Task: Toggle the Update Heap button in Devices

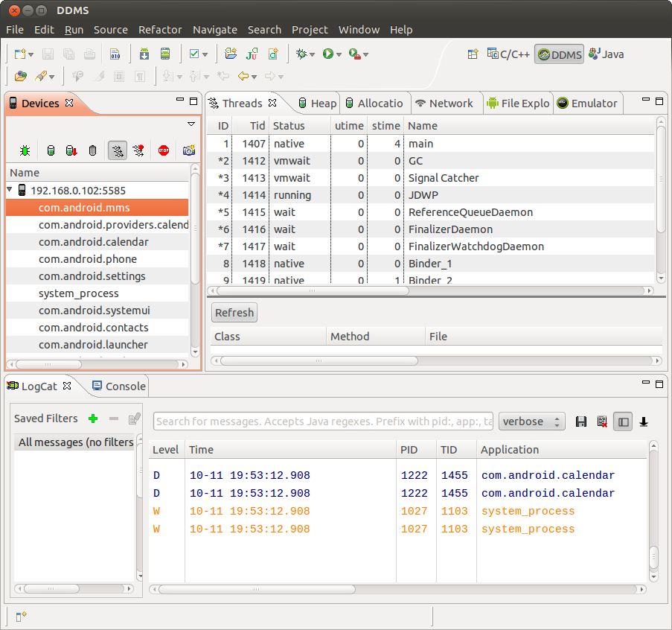Action: point(51,150)
